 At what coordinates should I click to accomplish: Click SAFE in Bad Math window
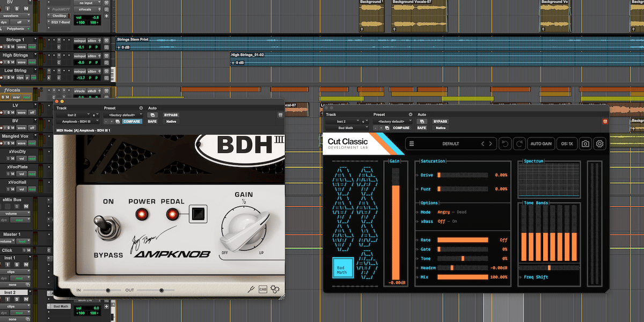point(422,128)
